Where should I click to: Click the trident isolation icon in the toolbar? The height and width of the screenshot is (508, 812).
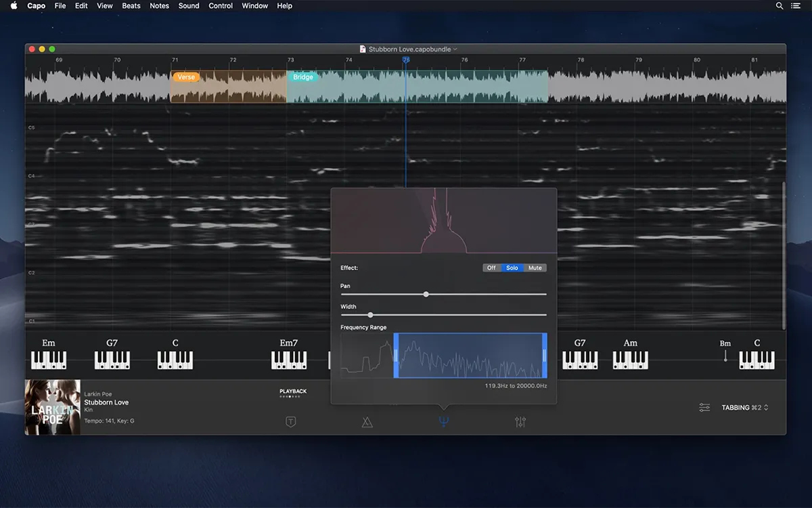click(443, 421)
